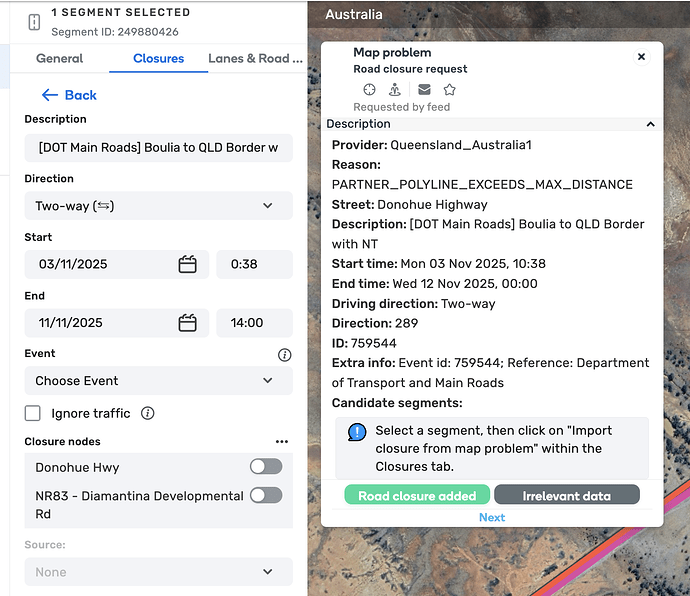The height and width of the screenshot is (596, 690).
Task: Click the center-on-map target icon
Action: pos(369,89)
